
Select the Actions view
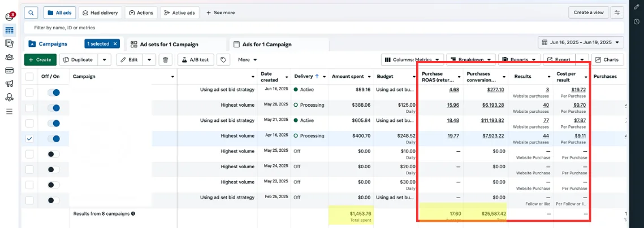point(141,13)
